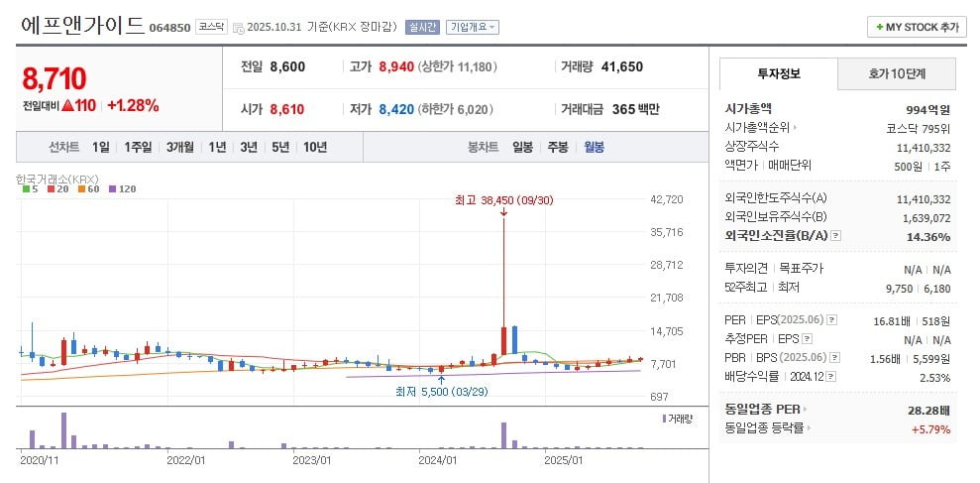The height and width of the screenshot is (483, 980).
Task: Click the 2024/01 date label on the chart axis
Action: point(437,460)
